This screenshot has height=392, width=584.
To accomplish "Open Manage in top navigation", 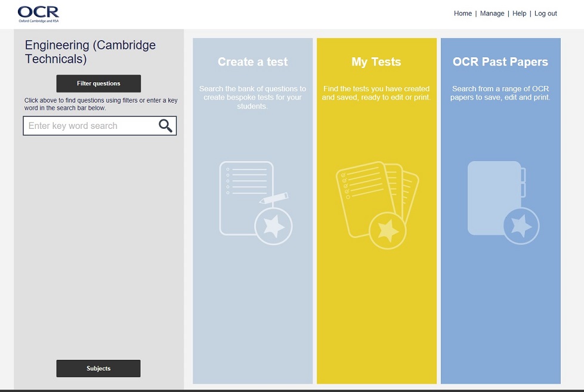I will [x=492, y=13].
